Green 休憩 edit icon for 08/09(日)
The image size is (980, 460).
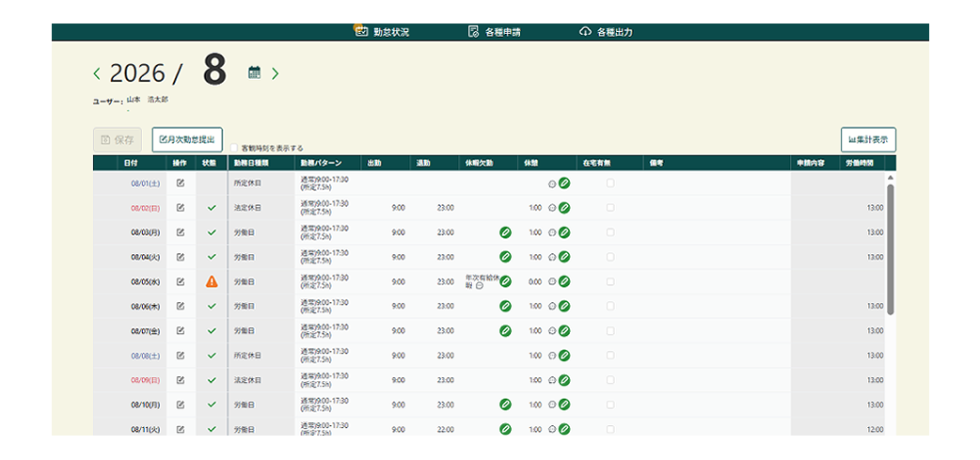(x=564, y=380)
